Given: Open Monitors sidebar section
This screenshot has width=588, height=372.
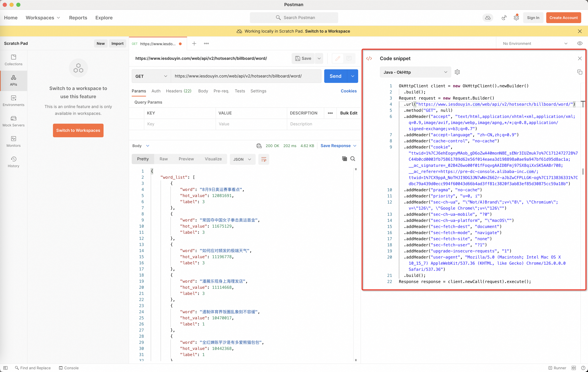Looking at the screenshot, I should coord(13,142).
